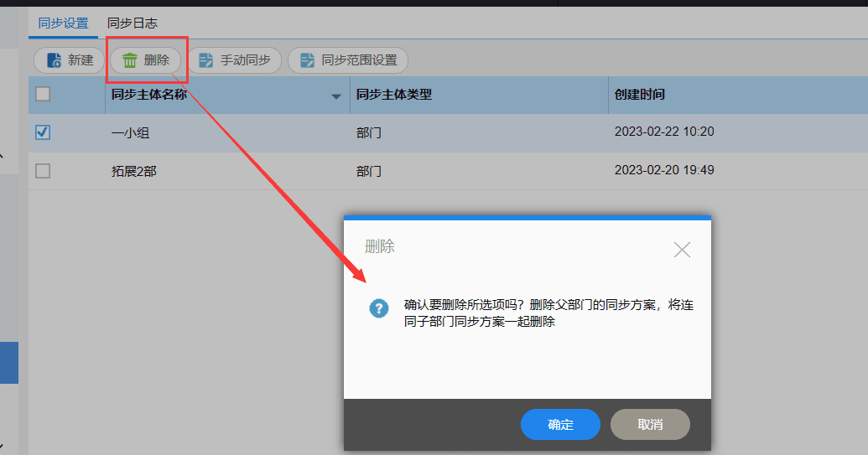Click the 创建时间 column header
Viewport: 868px width, 455px height.
(639, 95)
